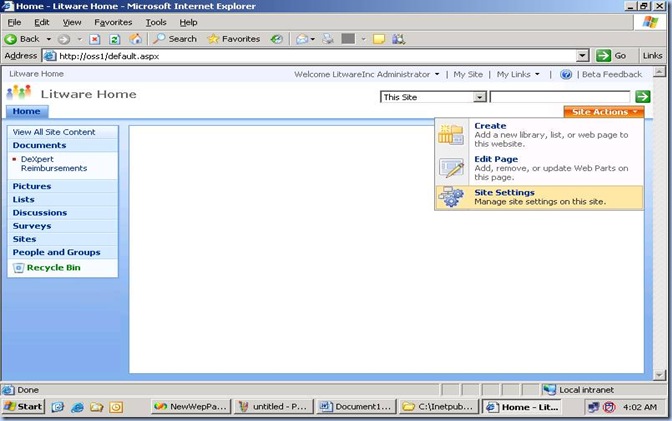Viewport: 672px width, 421px height.
Task: Switch to C:\Inetpub taskbar folder window
Action: 438,407
